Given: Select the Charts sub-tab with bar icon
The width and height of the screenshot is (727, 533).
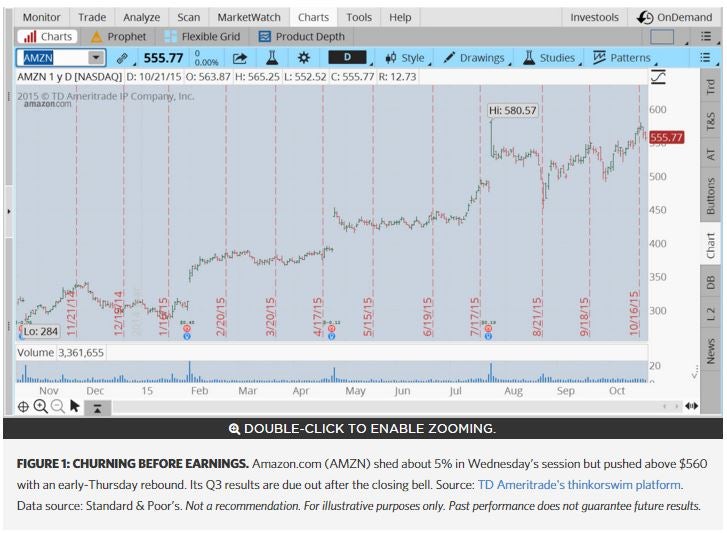Looking at the screenshot, I should click(47, 37).
